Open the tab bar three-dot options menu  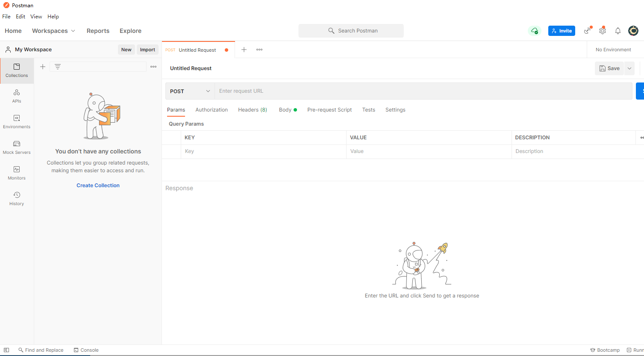[x=259, y=50]
